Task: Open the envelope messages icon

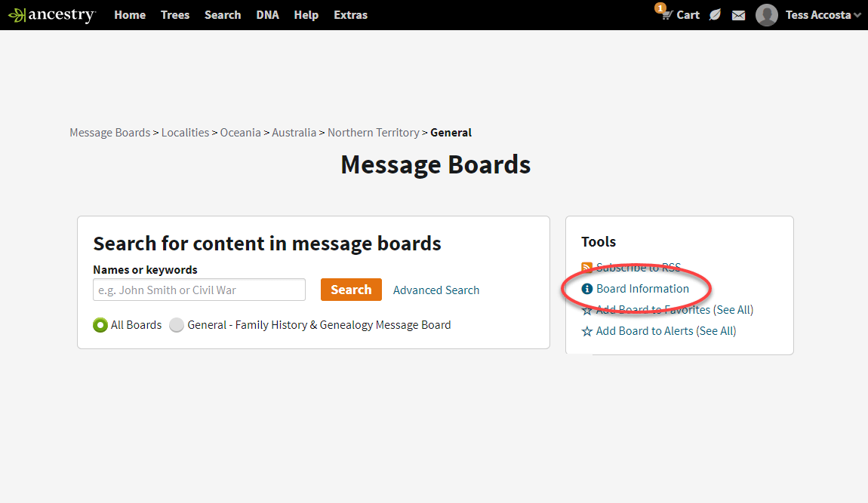Action: click(x=738, y=16)
